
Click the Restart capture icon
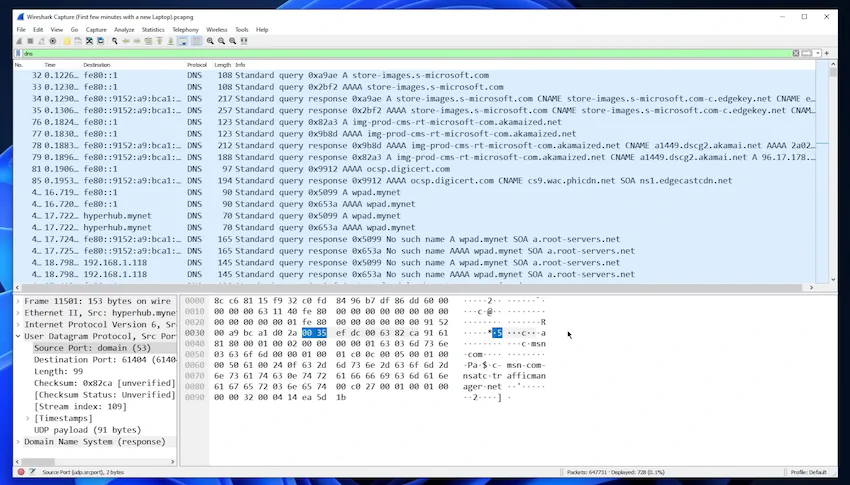[42, 41]
